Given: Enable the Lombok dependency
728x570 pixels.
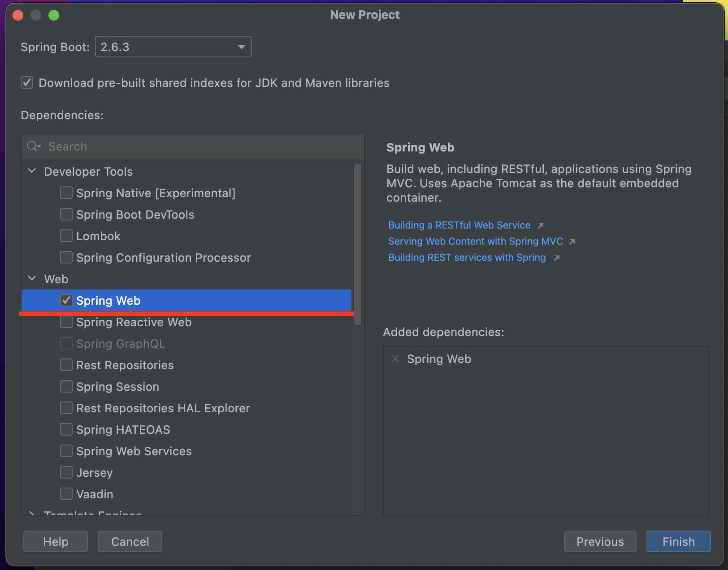Looking at the screenshot, I should coord(66,236).
